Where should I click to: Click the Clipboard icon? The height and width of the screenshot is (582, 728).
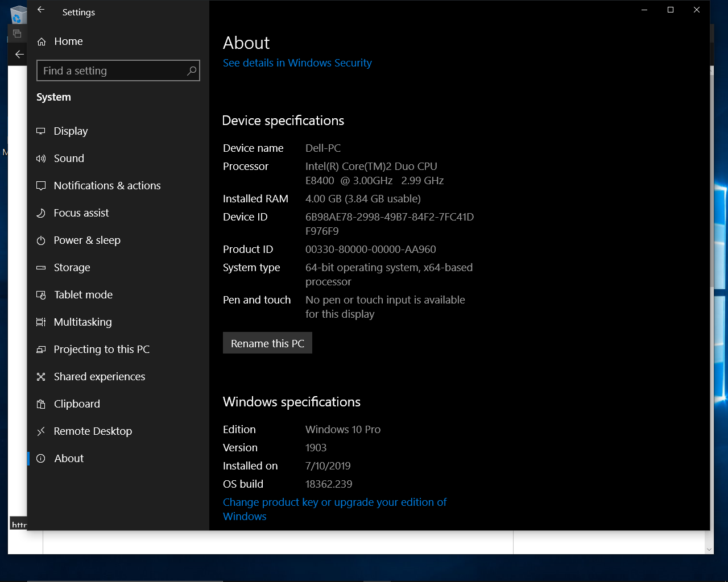point(41,404)
